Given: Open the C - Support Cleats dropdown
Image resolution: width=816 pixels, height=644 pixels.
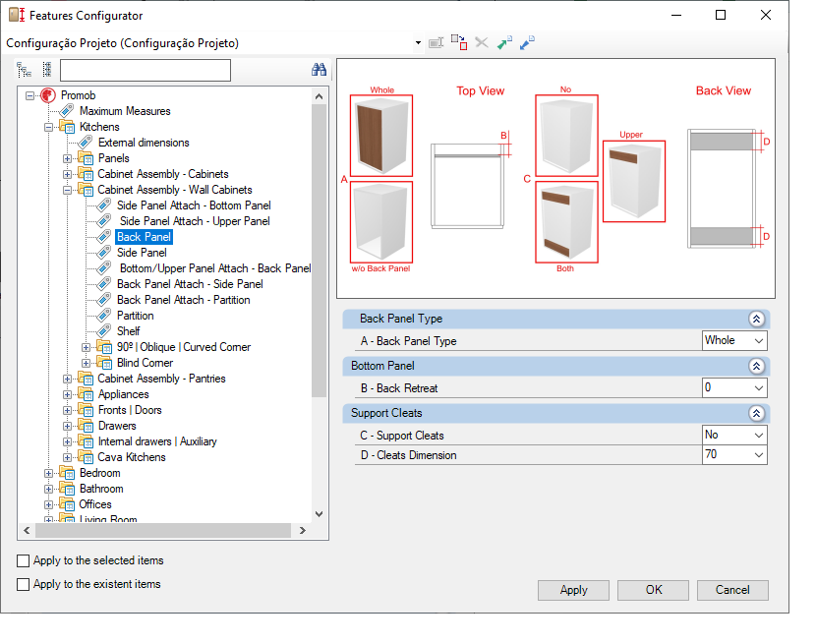Looking at the screenshot, I should (x=759, y=436).
